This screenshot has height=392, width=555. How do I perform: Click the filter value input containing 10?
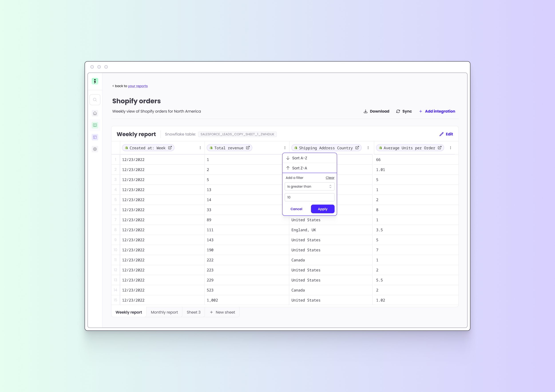point(309,197)
